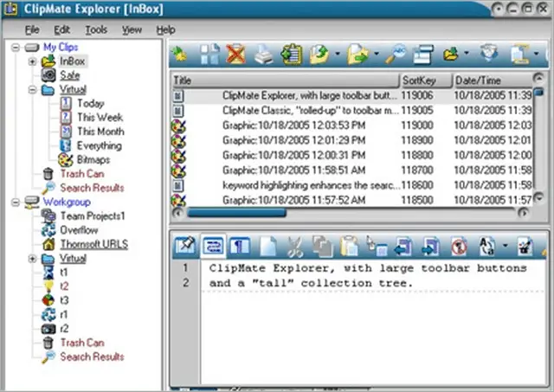Click the red prohibited paragraph icon
The width and height of the screenshot is (554, 392).
point(459,247)
